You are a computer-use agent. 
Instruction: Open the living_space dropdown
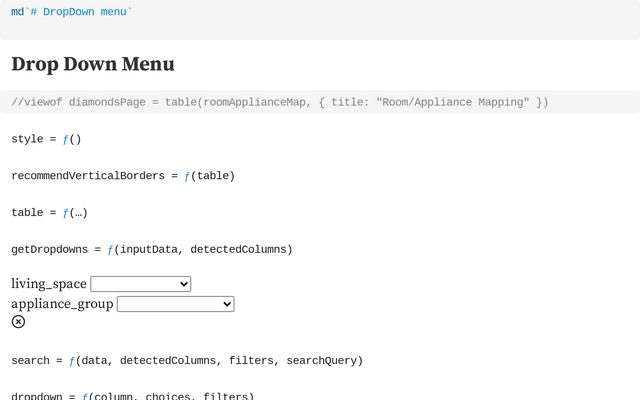[140, 284]
